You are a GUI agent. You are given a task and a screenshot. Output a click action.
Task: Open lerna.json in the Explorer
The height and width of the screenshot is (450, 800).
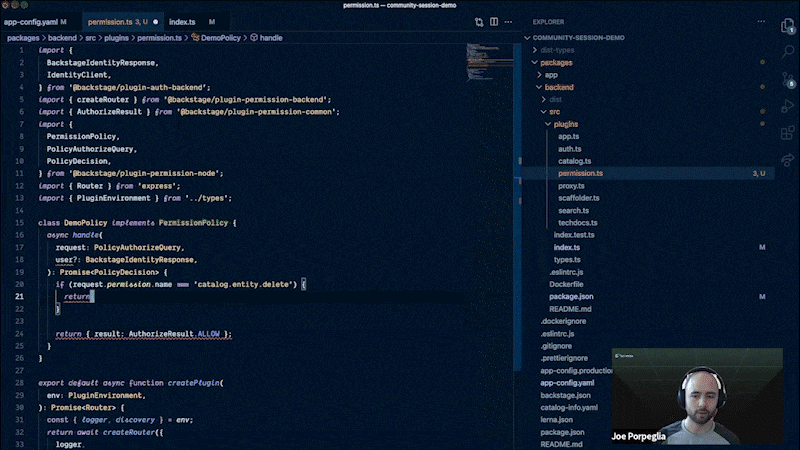(556, 420)
